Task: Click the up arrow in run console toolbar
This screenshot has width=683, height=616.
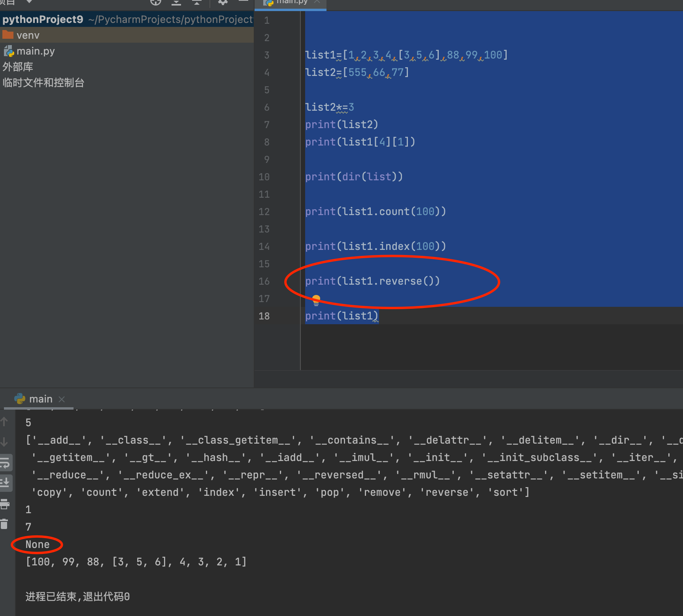Action: (x=4, y=422)
